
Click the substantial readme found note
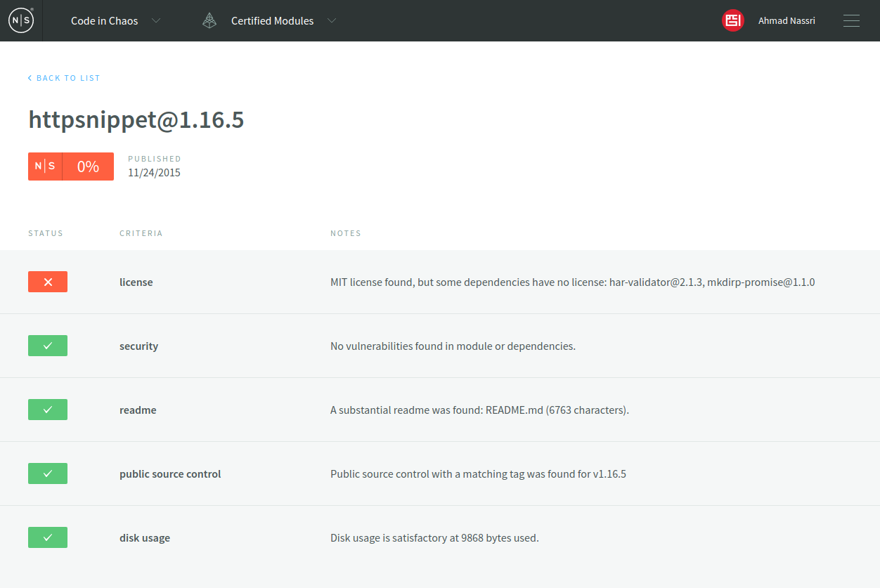479,410
